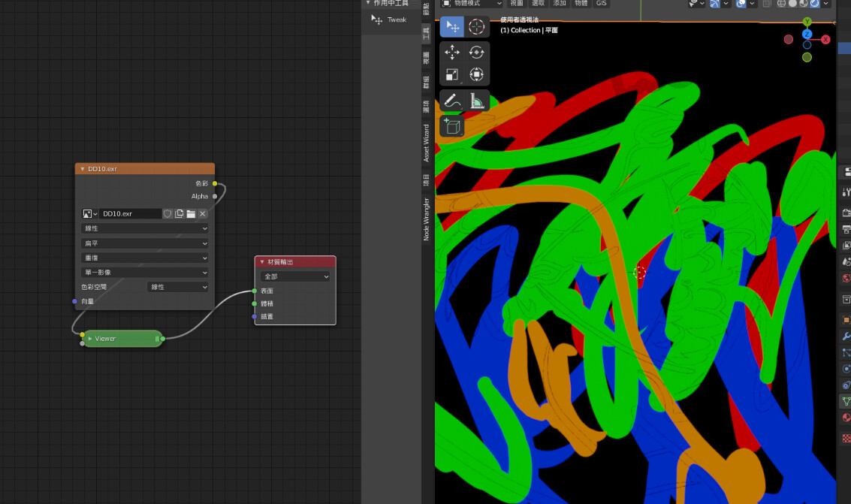This screenshot has height=504, width=851.
Task: Open the 色彩空間 dropdown
Action: coord(178,287)
